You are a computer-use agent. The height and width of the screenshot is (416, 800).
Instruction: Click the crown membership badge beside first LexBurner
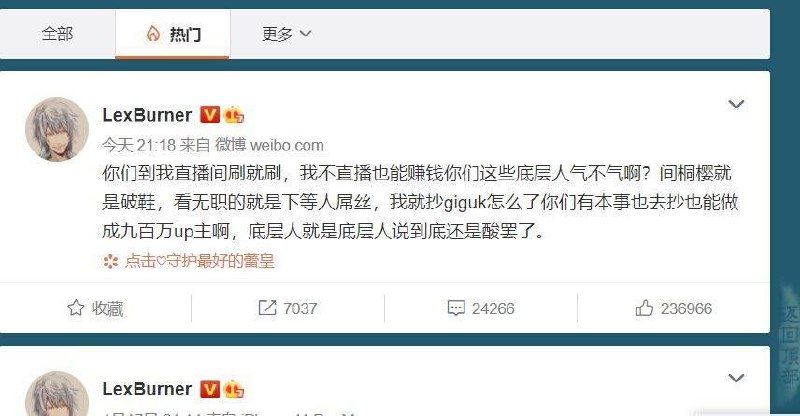coord(234,115)
